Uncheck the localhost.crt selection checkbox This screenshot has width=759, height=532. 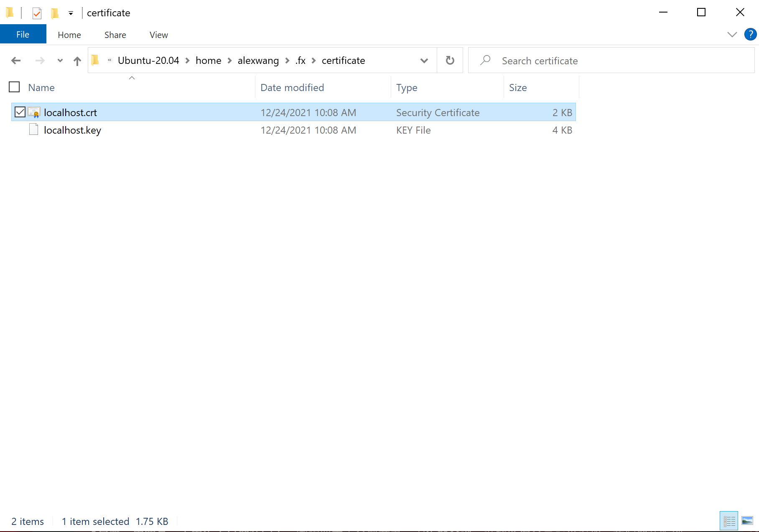[20, 112]
